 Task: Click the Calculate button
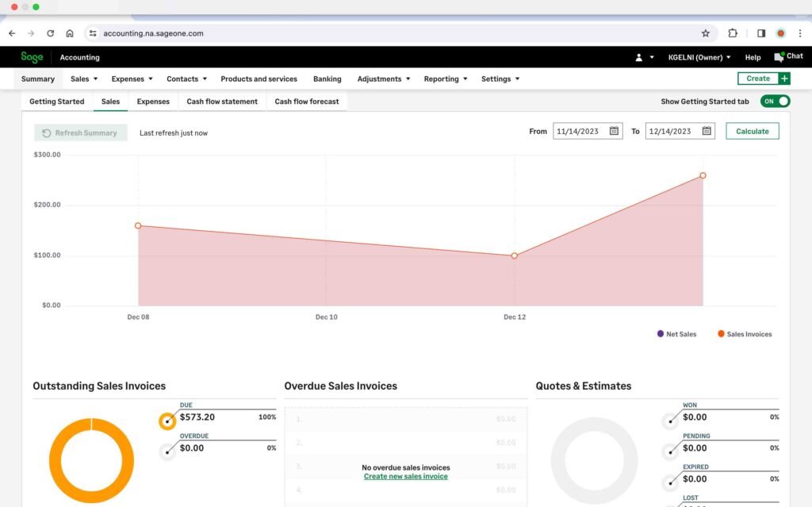tap(752, 131)
